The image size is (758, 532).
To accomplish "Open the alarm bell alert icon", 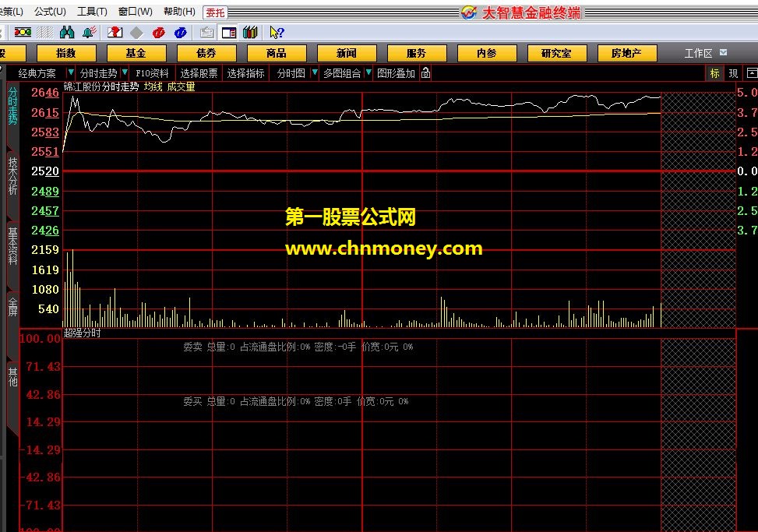I will pyautogui.click(x=89, y=33).
